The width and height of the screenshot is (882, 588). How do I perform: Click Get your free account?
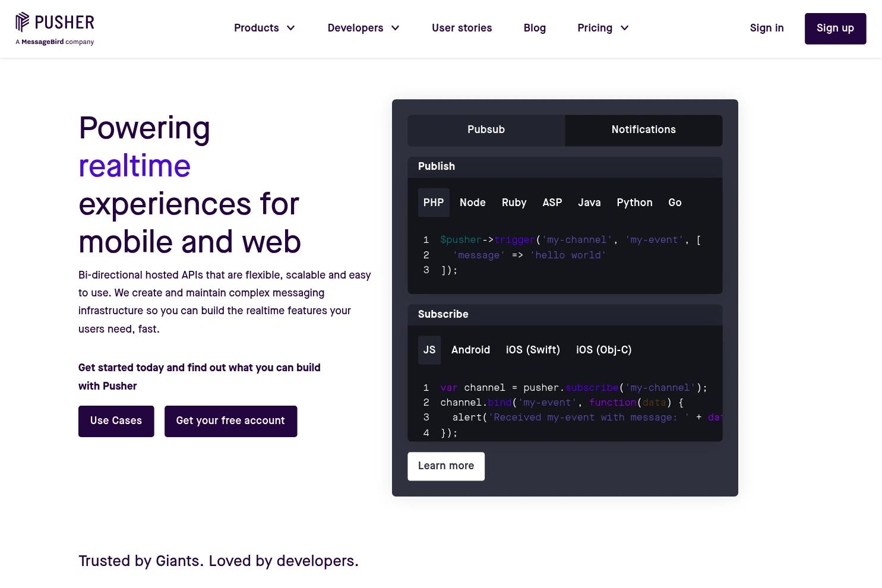point(230,421)
